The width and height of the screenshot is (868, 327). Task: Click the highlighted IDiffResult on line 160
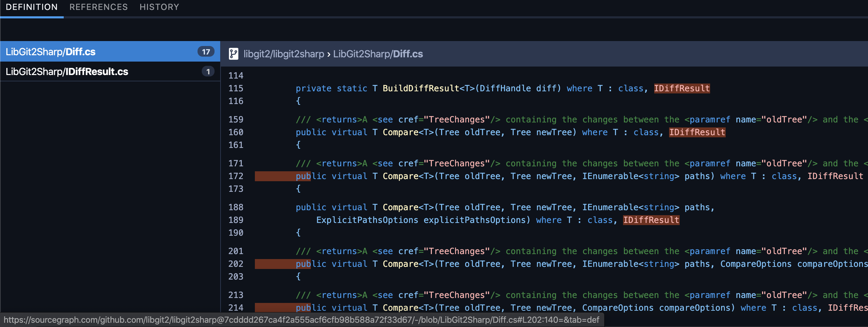pos(697,132)
